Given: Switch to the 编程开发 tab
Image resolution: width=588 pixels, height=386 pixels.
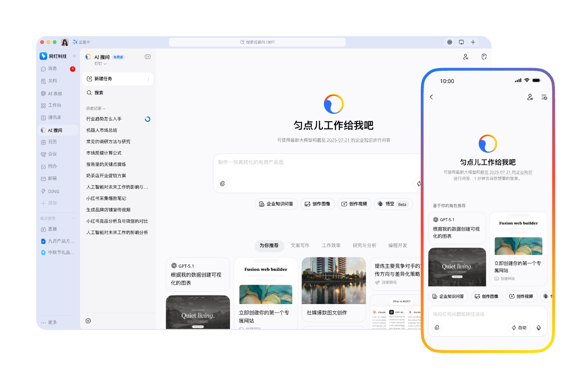Looking at the screenshot, I should click(x=398, y=245).
